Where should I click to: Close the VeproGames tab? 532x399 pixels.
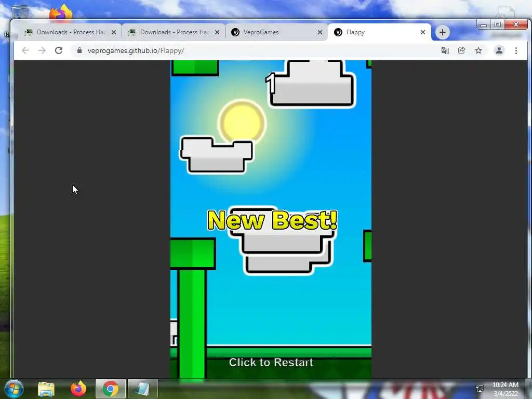[320, 32]
